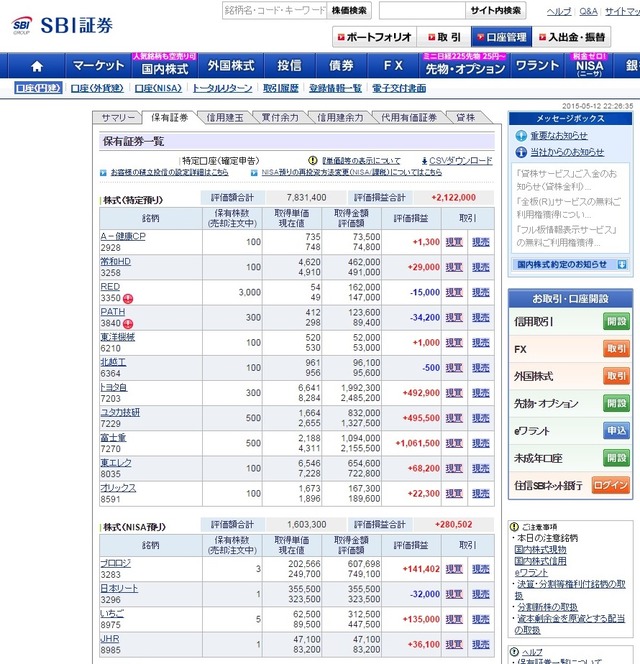Click the site search input box

pyautogui.click(x=422, y=10)
